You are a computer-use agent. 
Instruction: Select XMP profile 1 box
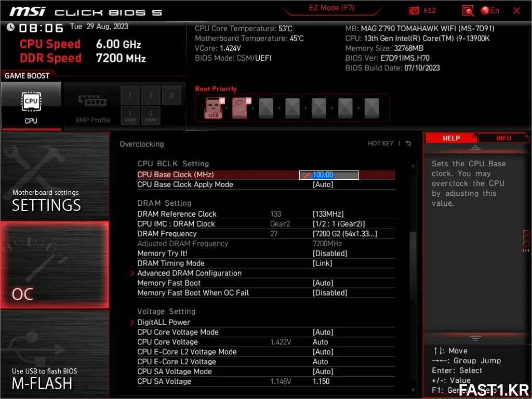[x=130, y=96]
